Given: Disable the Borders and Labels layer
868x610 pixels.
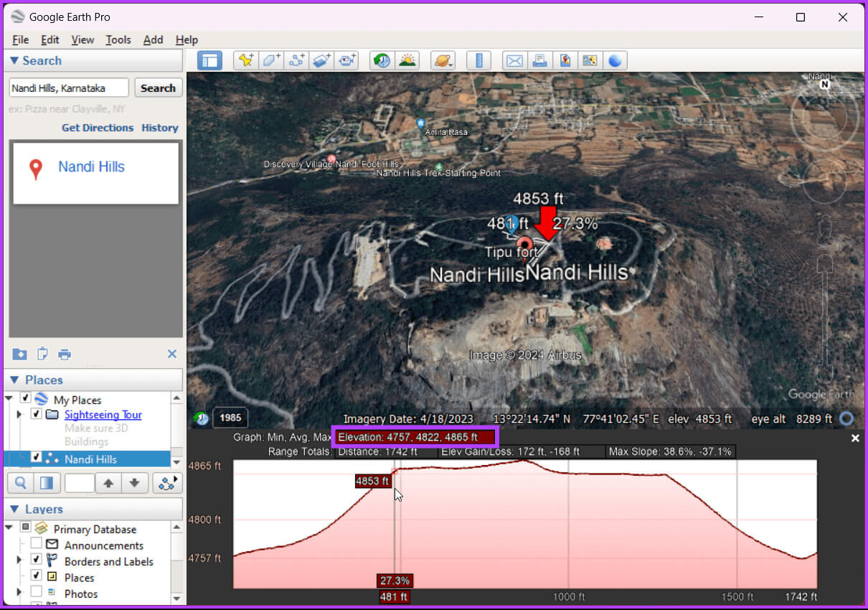Looking at the screenshot, I should (x=36, y=560).
